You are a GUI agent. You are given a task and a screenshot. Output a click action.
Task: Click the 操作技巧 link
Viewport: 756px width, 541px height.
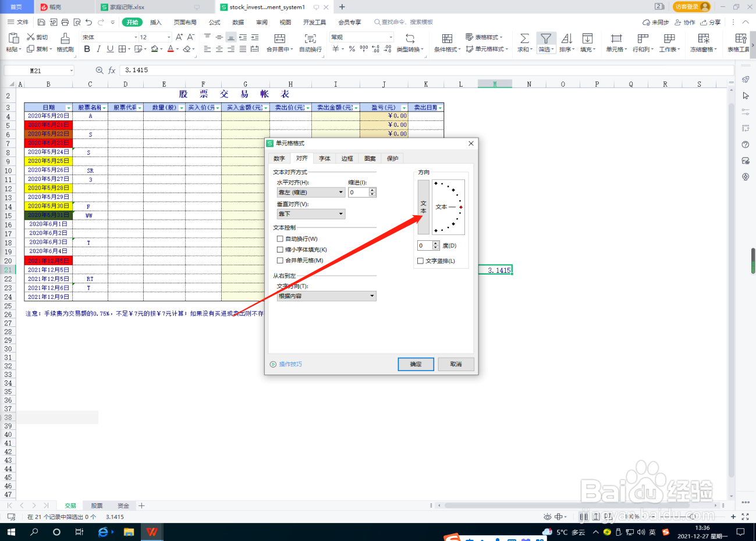[290, 364]
